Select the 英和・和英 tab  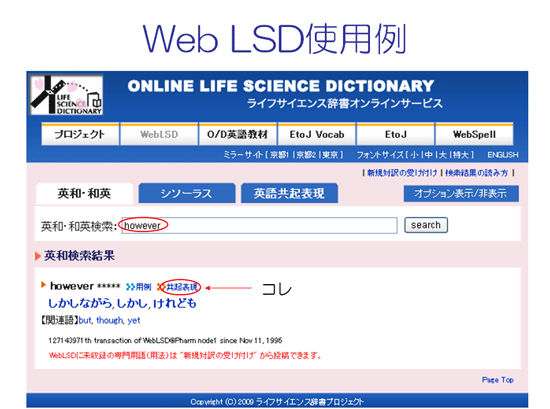pyautogui.click(x=84, y=193)
